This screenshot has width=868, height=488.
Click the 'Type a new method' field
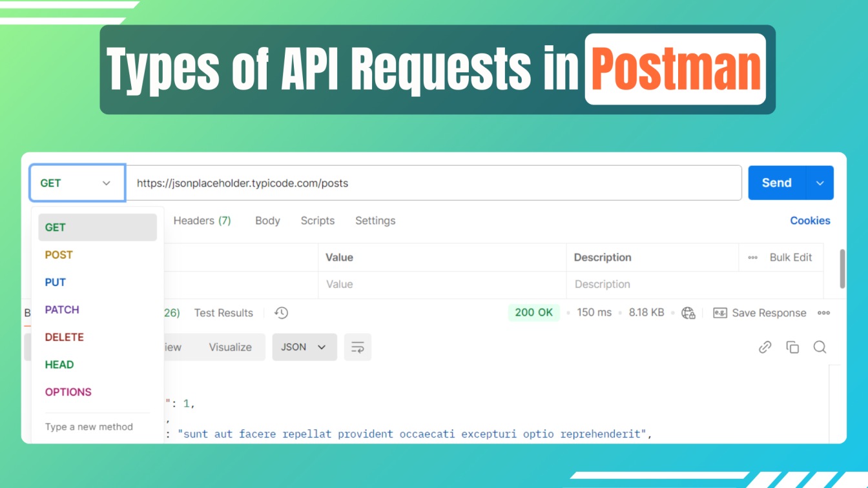pos(89,427)
